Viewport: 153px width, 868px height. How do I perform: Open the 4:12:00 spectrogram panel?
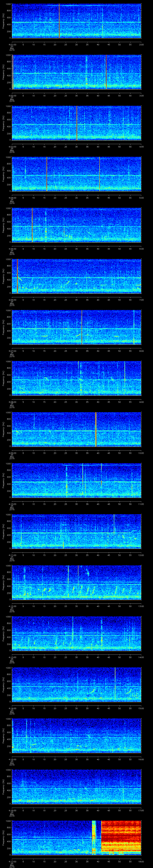pos(77,583)
